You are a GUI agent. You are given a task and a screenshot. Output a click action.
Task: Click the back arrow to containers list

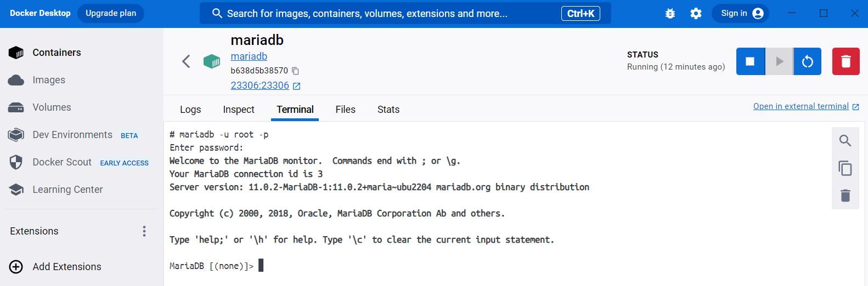pyautogui.click(x=187, y=61)
